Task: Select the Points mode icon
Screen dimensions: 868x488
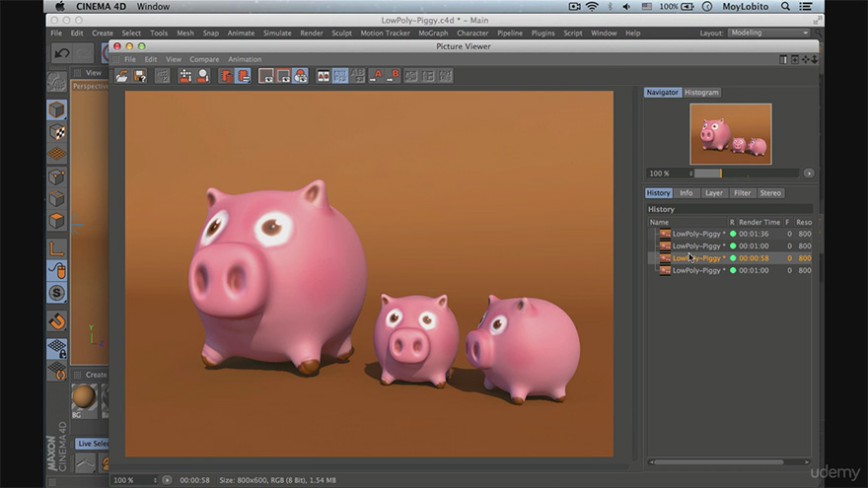Action: 57,177
